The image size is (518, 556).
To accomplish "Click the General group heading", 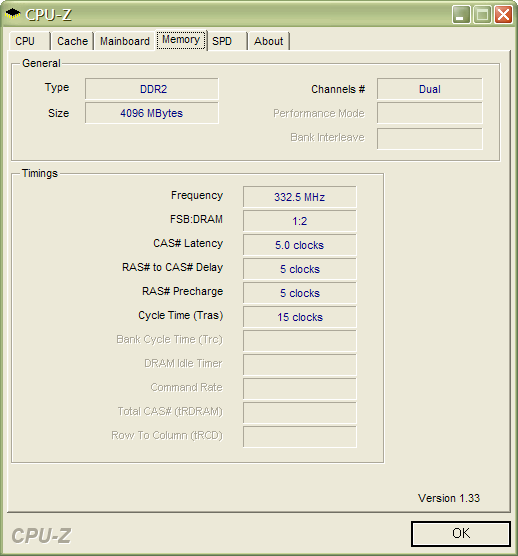I will pyautogui.click(x=41, y=63).
